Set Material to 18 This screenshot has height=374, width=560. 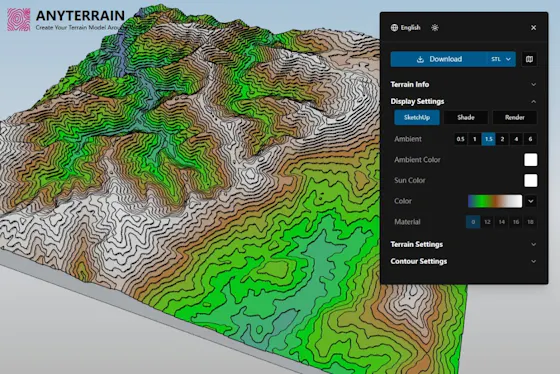[x=530, y=222]
